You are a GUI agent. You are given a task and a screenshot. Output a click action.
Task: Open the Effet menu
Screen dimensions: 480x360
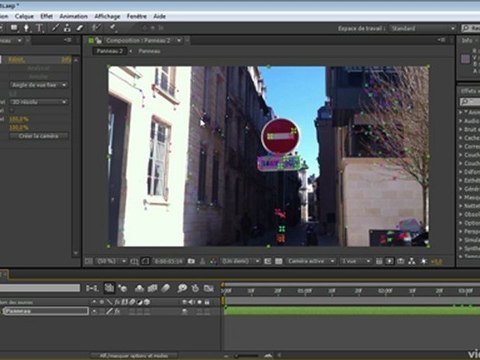(46, 16)
